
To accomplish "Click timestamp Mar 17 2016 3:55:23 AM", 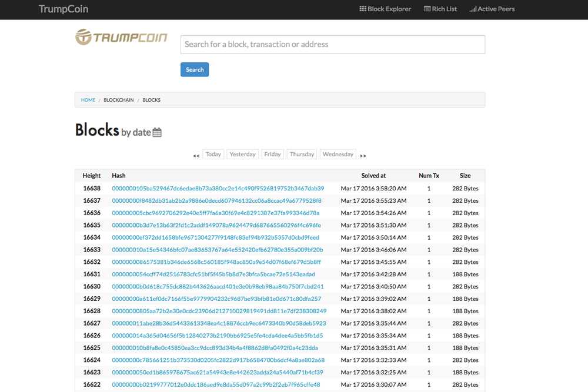I will (373, 201).
